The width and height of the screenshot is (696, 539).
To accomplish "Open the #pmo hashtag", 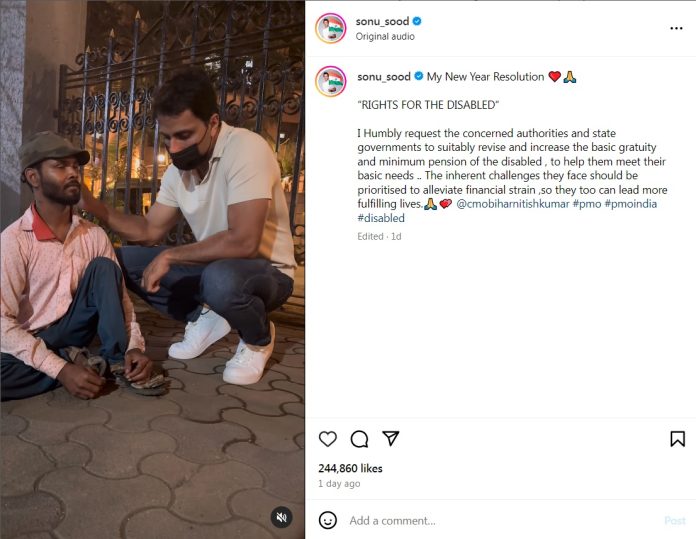I will [x=587, y=204].
